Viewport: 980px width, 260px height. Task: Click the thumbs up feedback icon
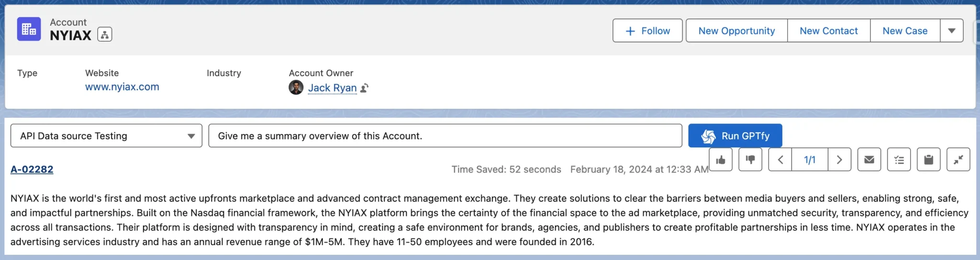[721, 160]
